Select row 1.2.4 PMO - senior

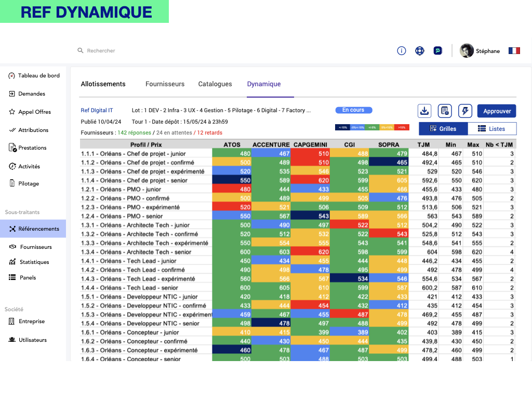298,216
